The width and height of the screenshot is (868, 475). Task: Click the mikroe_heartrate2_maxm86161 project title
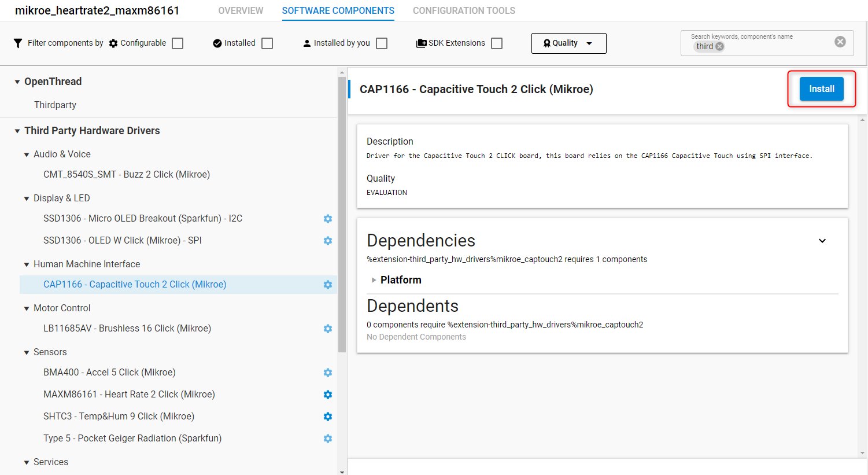pyautogui.click(x=97, y=10)
